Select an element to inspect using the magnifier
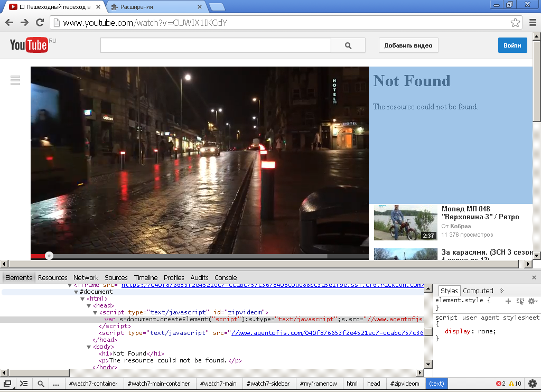The height and width of the screenshot is (392, 541). pyautogui.click(x=41, y=384)
